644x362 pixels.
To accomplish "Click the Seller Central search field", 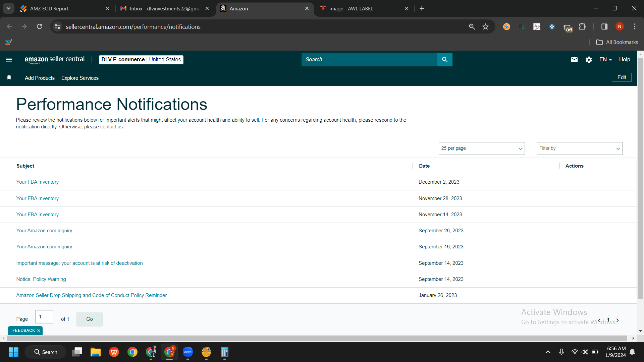I will point(369,60).
